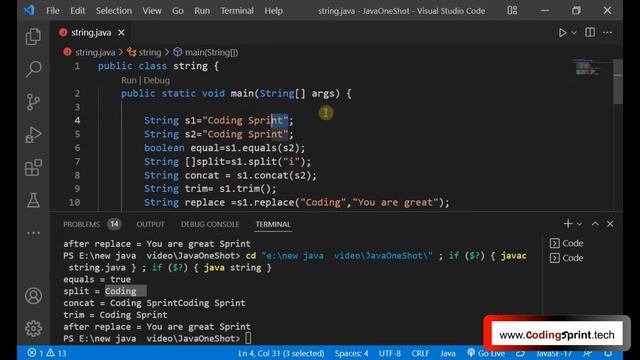Open the Help menu

273,11
